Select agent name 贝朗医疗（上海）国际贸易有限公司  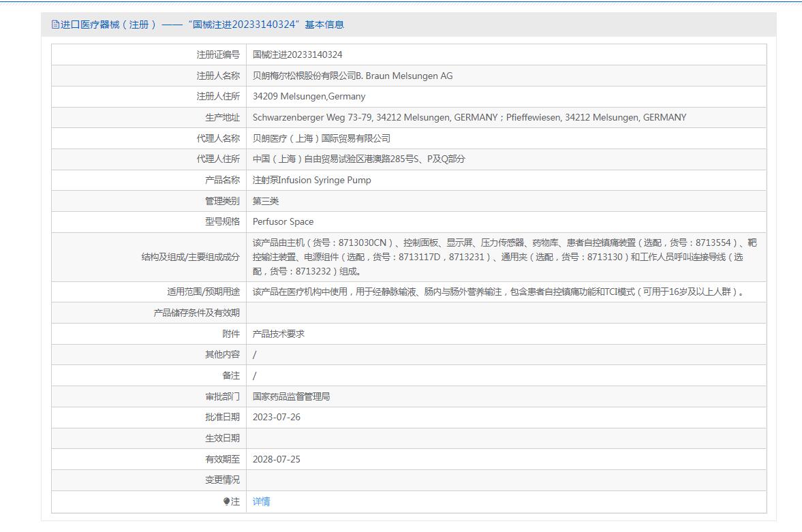[321, 138]
